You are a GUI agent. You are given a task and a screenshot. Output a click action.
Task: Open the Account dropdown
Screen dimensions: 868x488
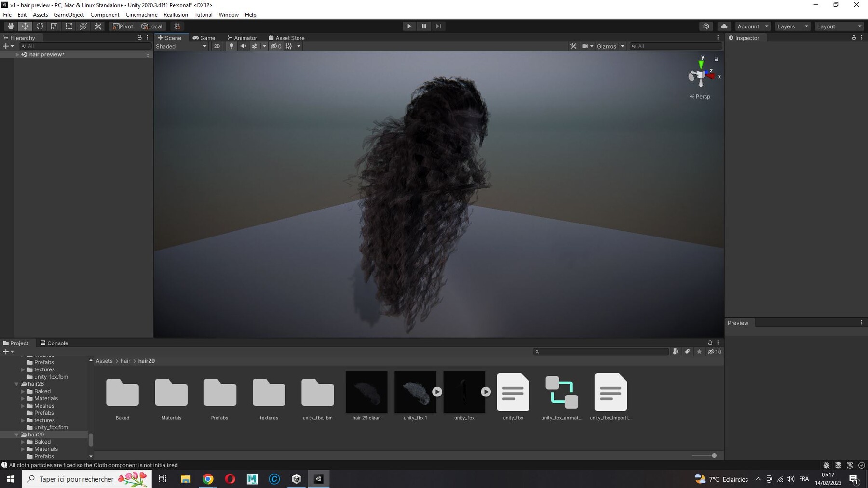point(753,26)
